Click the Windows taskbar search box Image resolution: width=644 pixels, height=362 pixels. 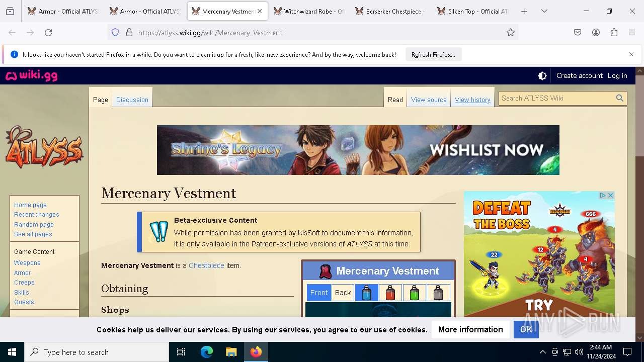[97, 352]
